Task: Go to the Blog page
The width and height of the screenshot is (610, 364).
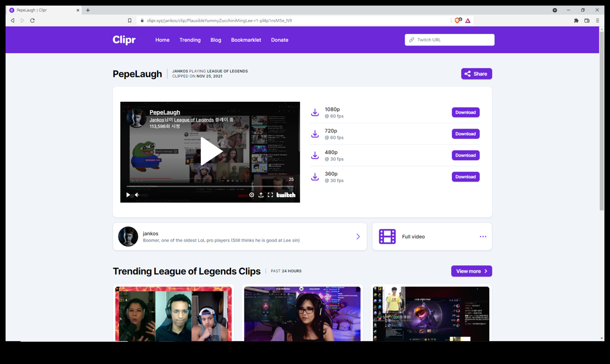Action: [x=215, y=40]
